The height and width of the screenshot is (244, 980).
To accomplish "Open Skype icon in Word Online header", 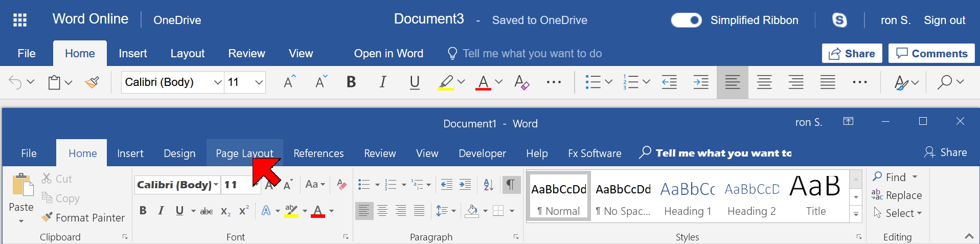I will [839, 20].
